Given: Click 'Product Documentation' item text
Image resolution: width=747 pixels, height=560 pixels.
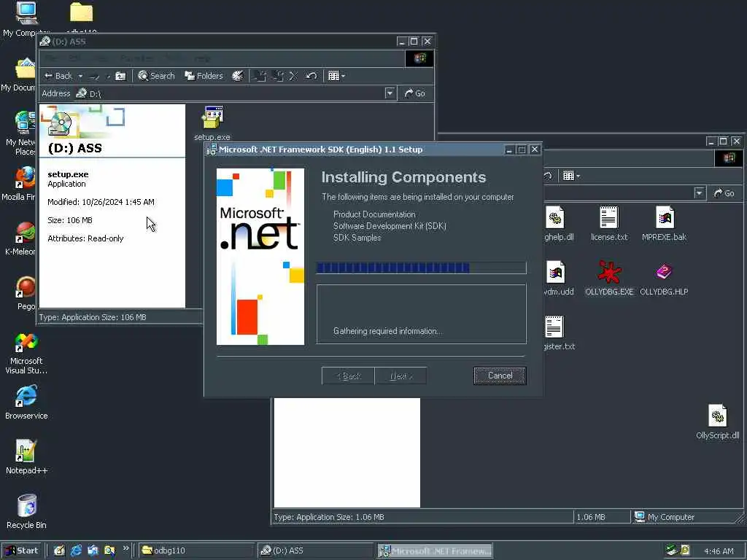Looking at the screenshot, I should [374, 214].
